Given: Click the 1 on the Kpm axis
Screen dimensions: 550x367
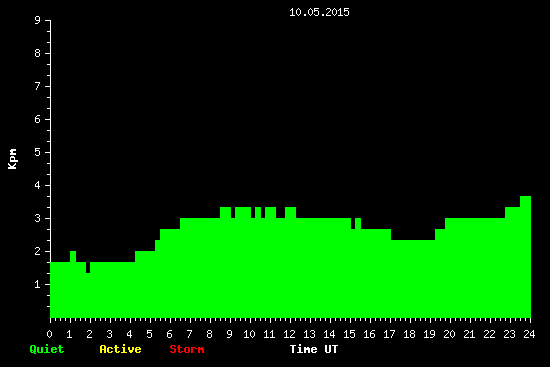Looking at the screenshot, I should (x=38, y=284).
